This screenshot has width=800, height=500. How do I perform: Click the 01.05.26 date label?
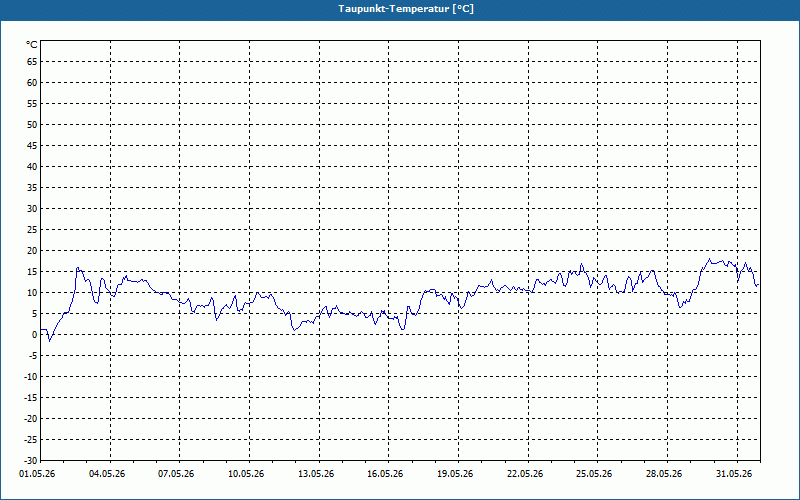37,474
